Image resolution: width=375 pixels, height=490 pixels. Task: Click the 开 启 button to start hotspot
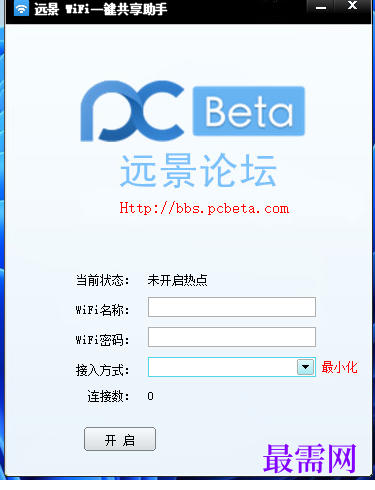coord(120,439)
